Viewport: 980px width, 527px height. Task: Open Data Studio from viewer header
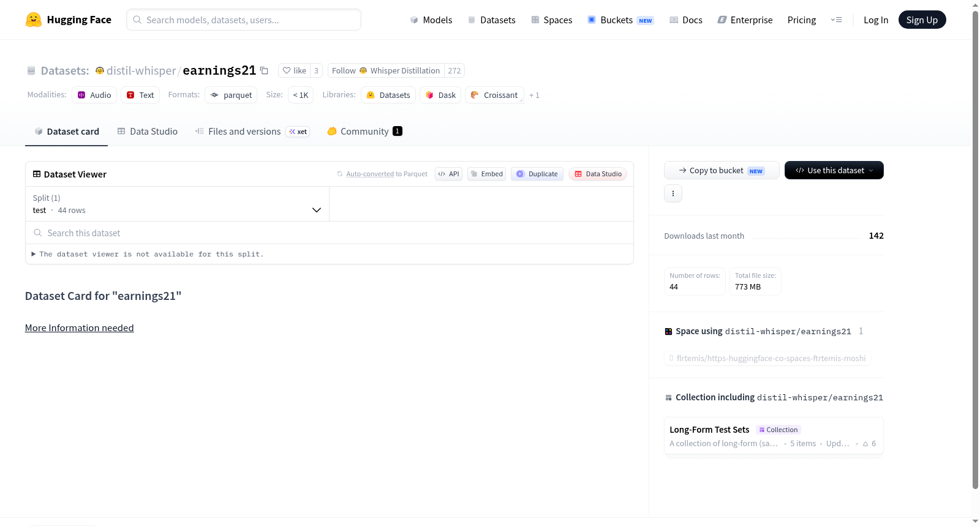click(x=598, y=174)
